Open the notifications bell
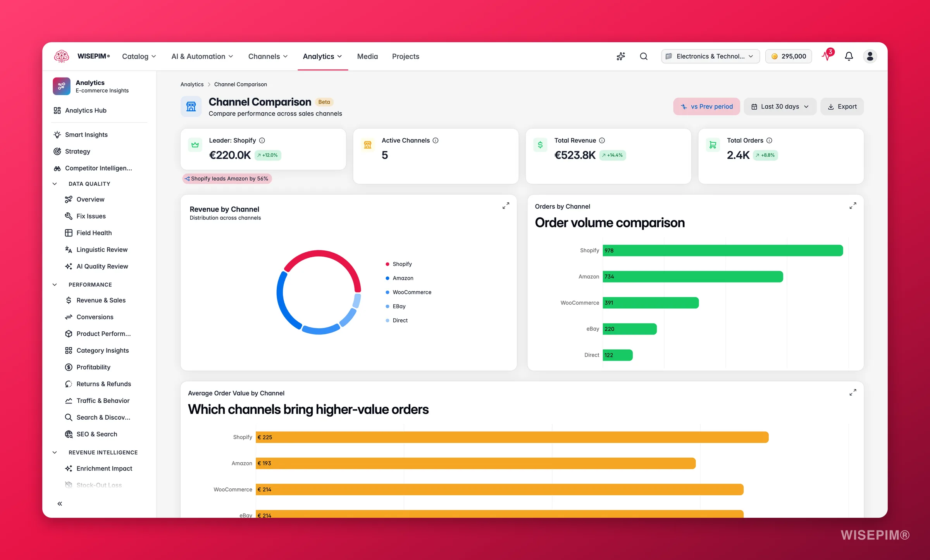930x560 pixels. pyautogui.click(x=849, y=57)
